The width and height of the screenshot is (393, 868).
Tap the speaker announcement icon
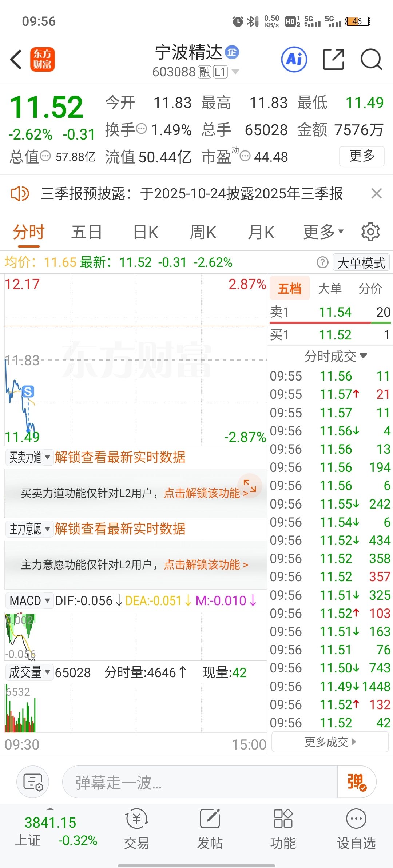click(20, 193)
